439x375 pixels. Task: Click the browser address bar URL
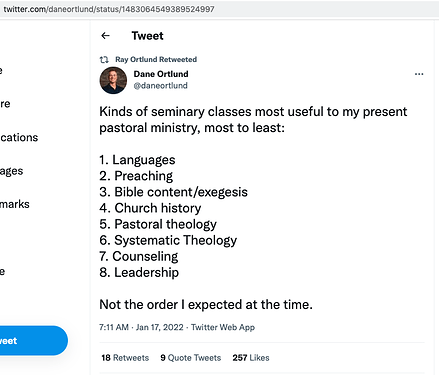point(109,9)
